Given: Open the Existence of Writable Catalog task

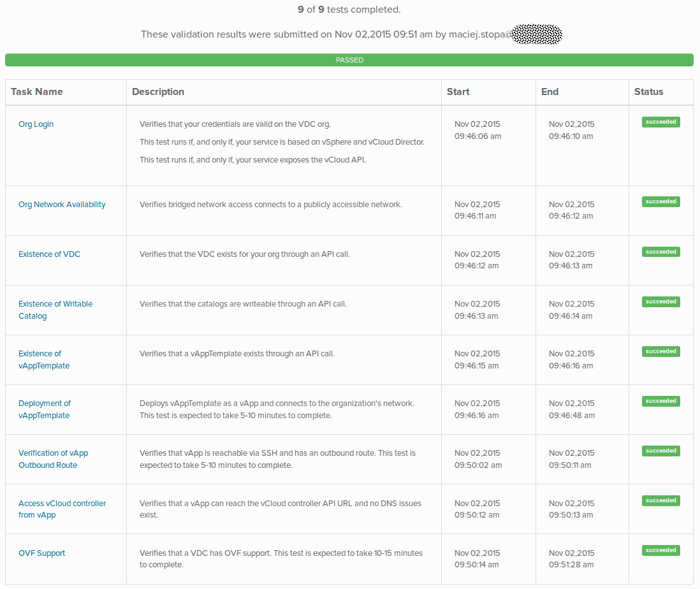Looking at the screenshot, I should [x=55, y=310].
